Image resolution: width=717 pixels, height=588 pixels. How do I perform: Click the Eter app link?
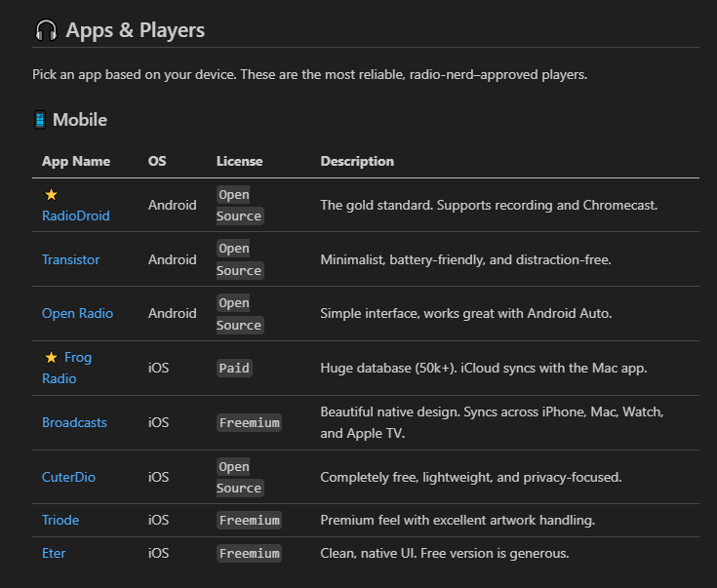[54, 553]
